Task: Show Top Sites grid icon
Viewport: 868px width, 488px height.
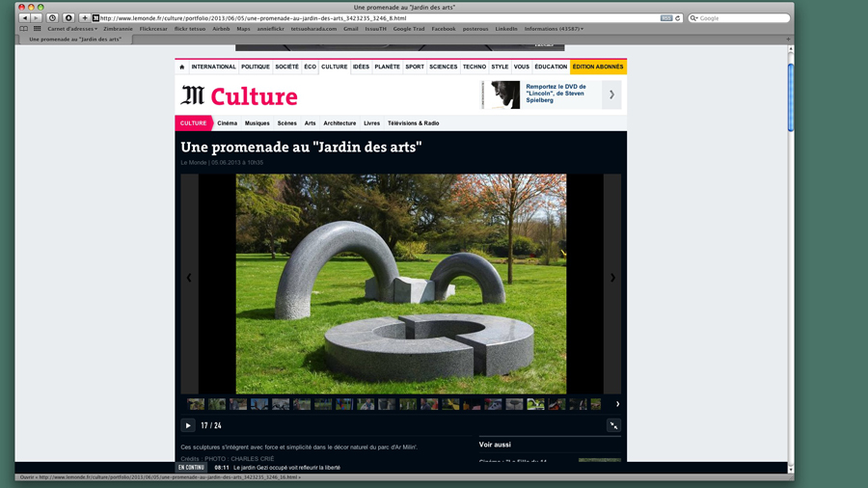Action: click(37, 29)
